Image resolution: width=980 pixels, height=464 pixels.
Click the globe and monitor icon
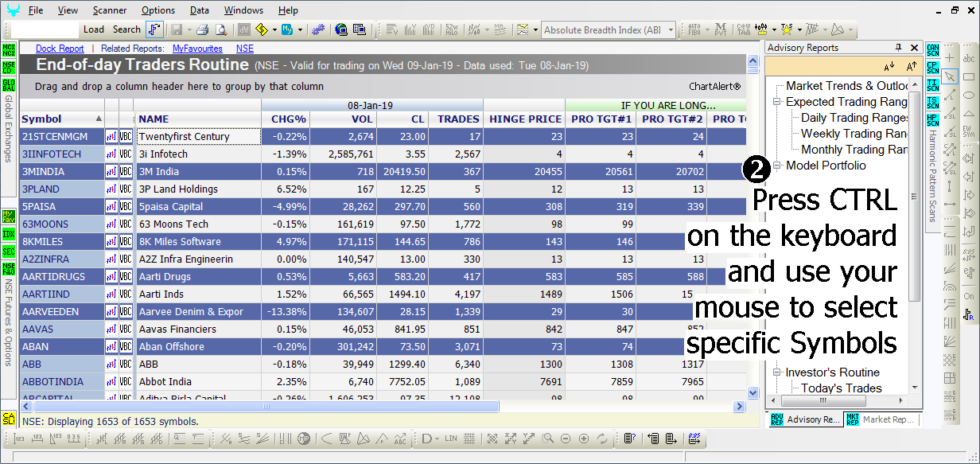(341, 29)
